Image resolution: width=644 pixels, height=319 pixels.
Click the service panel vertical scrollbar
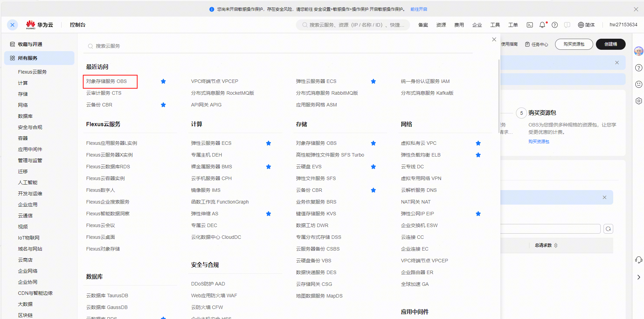(x=499, y=97)
